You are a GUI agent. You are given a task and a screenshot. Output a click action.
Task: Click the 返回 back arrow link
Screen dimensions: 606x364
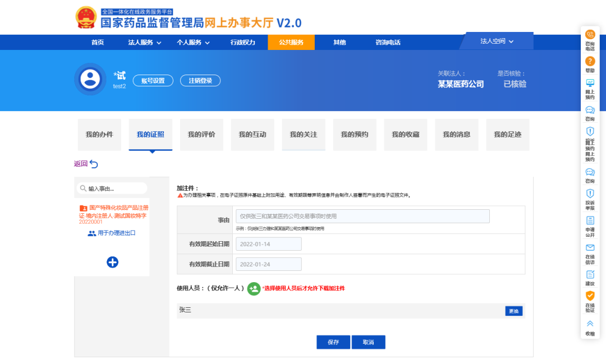click(86, 164)
